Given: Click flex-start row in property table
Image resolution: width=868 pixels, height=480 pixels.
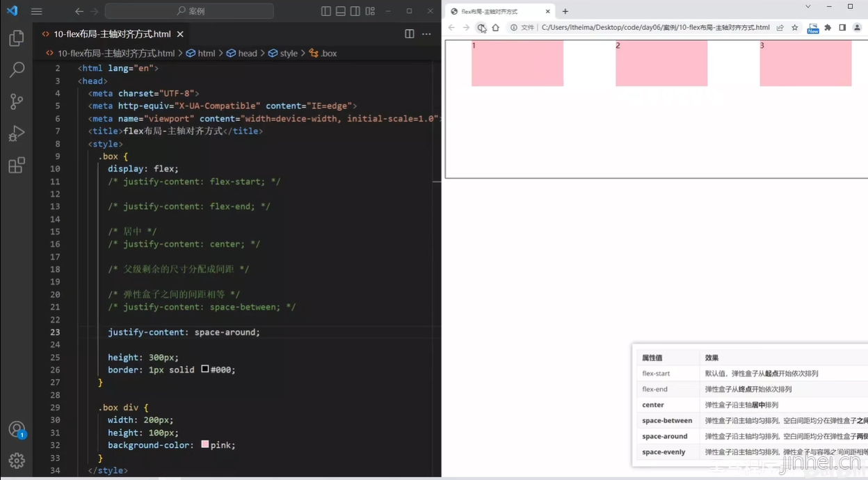Looking at the screenshot, I should tap(751, 374).
